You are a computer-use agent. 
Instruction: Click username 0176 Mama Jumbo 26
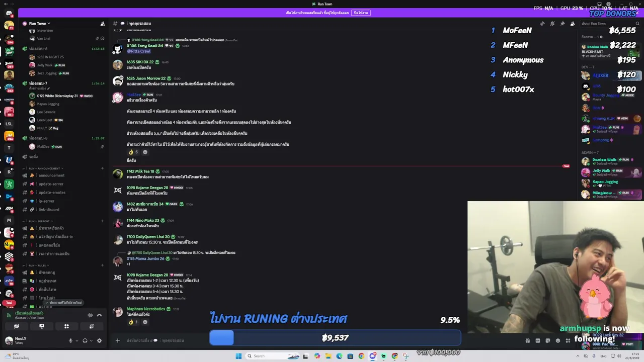coord(145,258)
